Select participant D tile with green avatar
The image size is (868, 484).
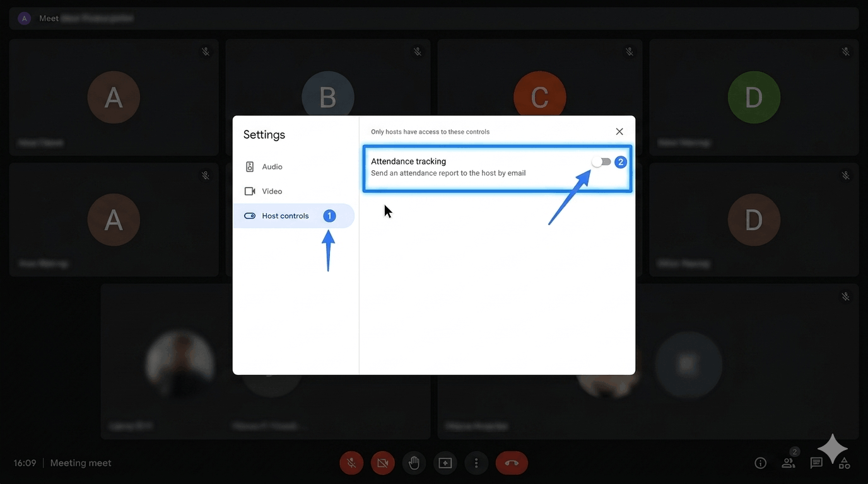pyautogui.click(x=754, y=97)
